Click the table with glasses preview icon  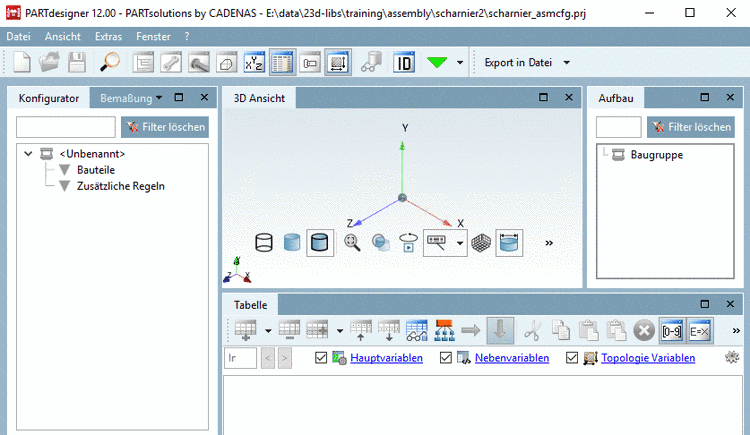(417, 330)
